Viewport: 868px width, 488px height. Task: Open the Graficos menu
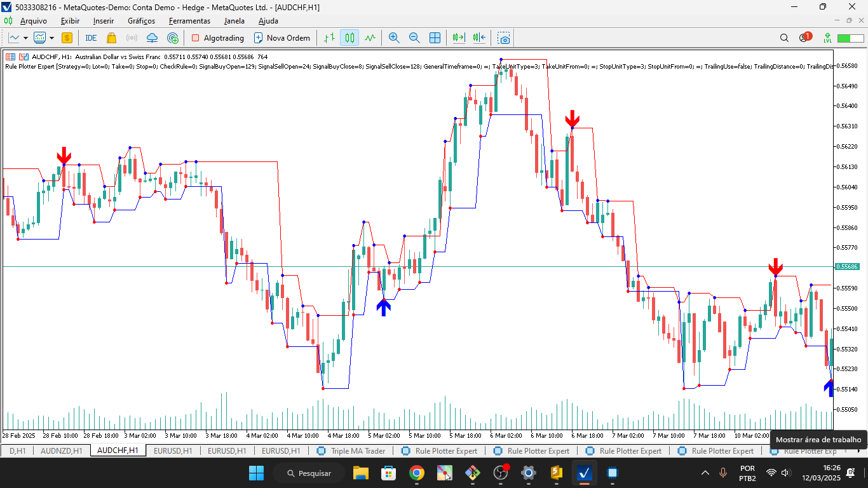tap(141, 21)
